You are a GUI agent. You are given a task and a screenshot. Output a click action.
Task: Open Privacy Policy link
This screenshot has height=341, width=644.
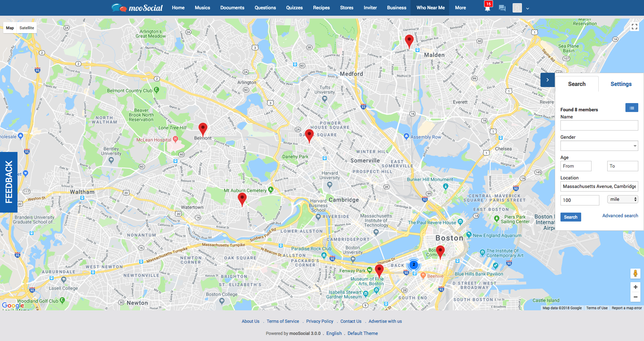coord(320,321)
